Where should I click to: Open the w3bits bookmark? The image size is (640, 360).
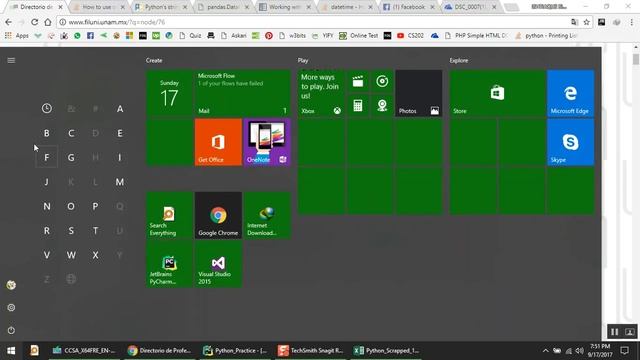point(293,36)
